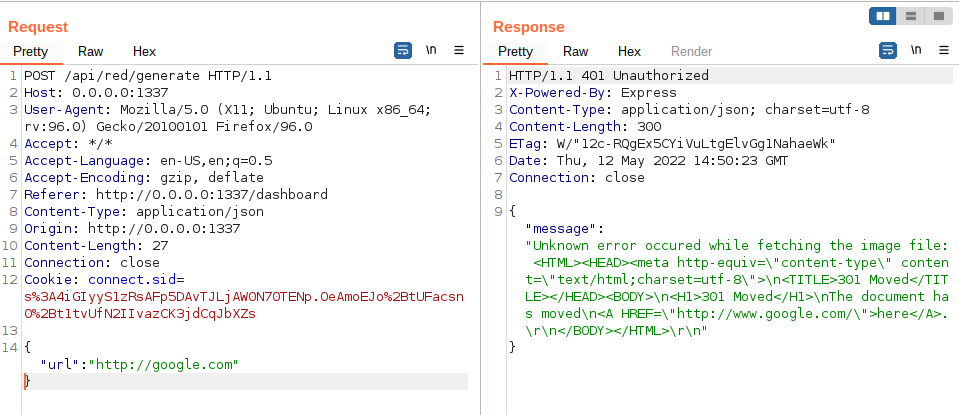Click the Response panel title
Image resolution: width=959 pixels, height=415 pixels.
point(528,28)
